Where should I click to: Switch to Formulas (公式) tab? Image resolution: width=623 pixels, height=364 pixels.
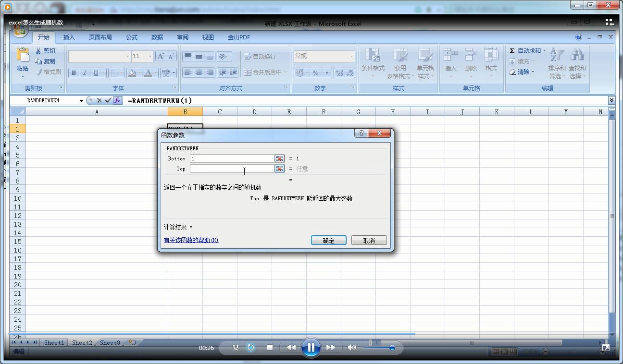point(132,37)
